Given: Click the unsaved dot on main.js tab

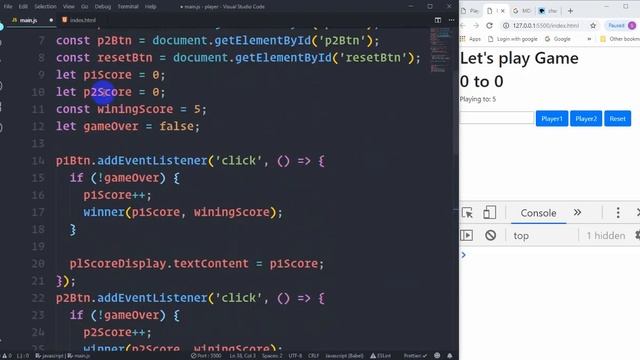Looking at the screenshot, I should pos(51,20).
